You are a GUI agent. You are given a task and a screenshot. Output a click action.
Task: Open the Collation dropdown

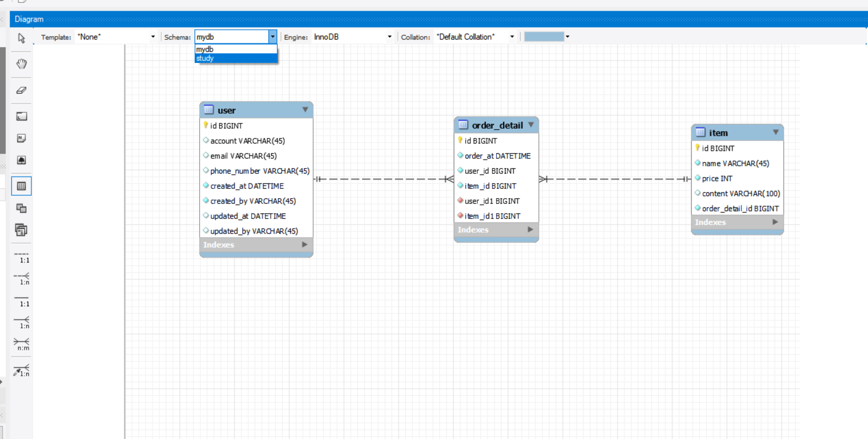511,36
